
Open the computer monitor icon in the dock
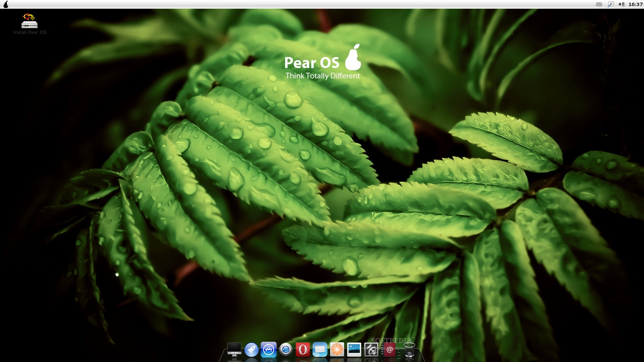pos(234,350)
